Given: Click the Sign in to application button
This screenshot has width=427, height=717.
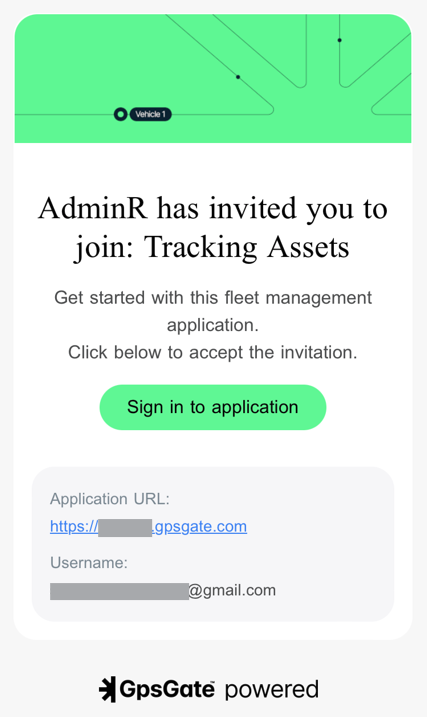Looking at the screenshot, I should click(x=213, y=407).
